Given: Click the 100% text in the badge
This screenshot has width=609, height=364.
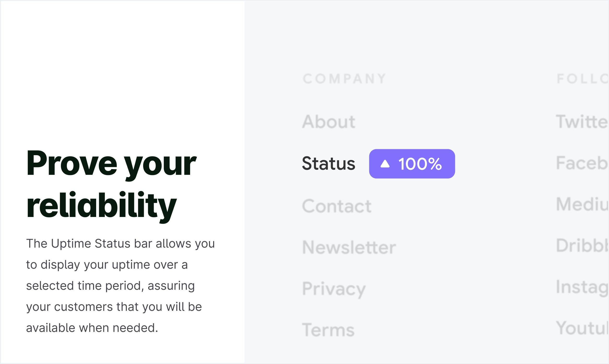Looking at the screenshot, I should coord(420,164).
